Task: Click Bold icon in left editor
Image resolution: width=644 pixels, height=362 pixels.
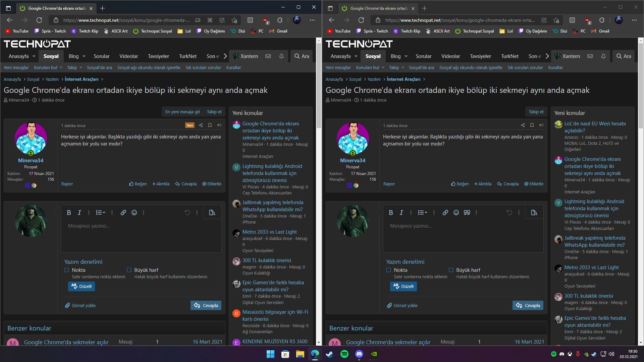Action: pos(69,213)
